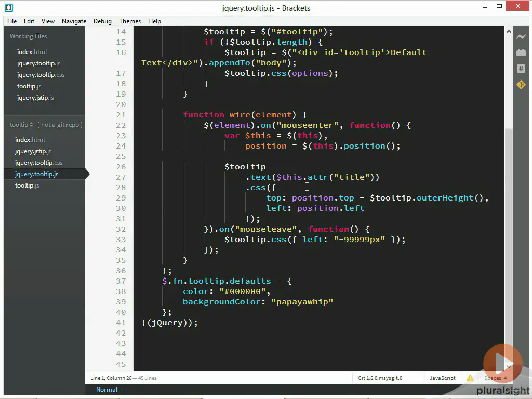Open the File menu
This screenshot has width=532, height=399.
click(x=12, y=21)
